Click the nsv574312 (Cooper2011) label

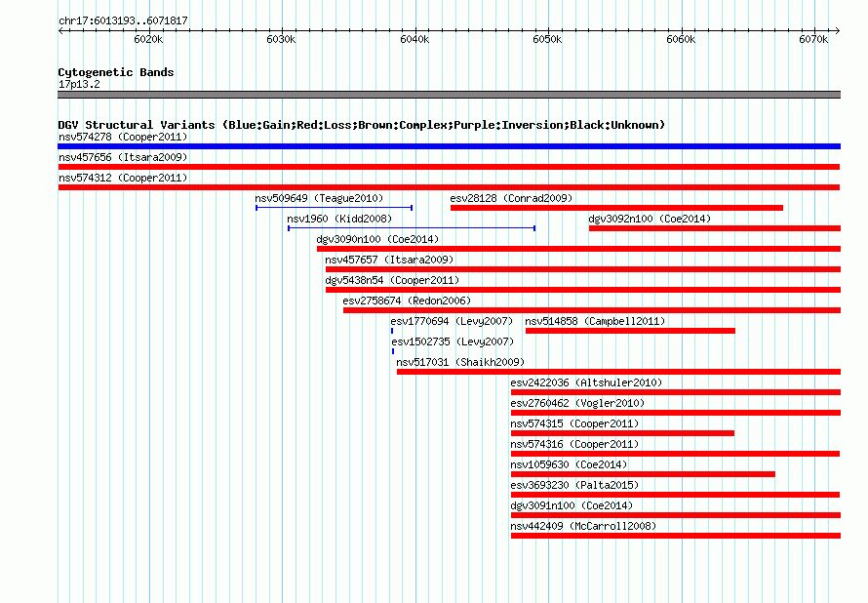click(123, 178)
